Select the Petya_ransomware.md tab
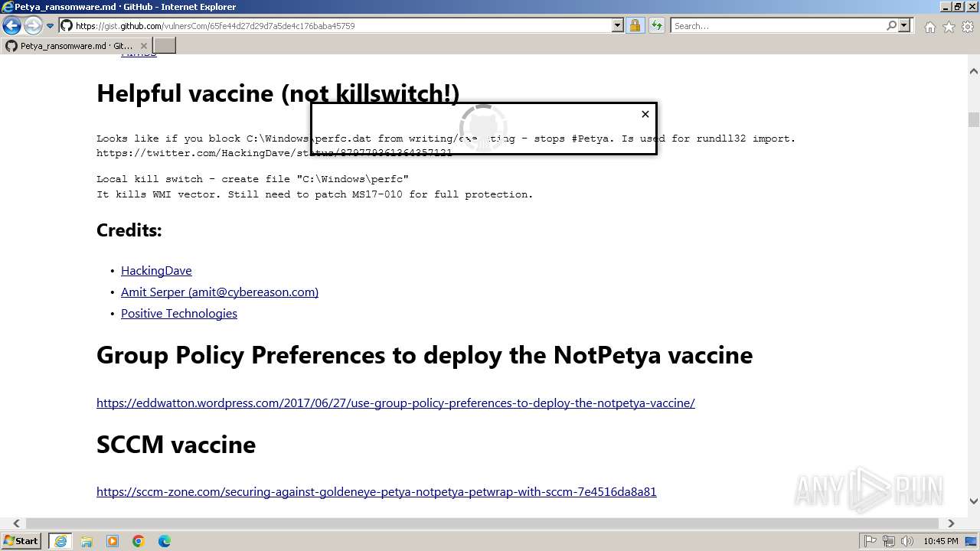 pyautogui.click(x=77, y=46)
